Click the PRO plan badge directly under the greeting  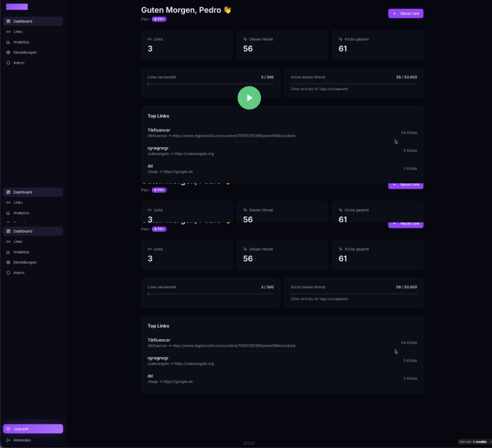(159, 19)
